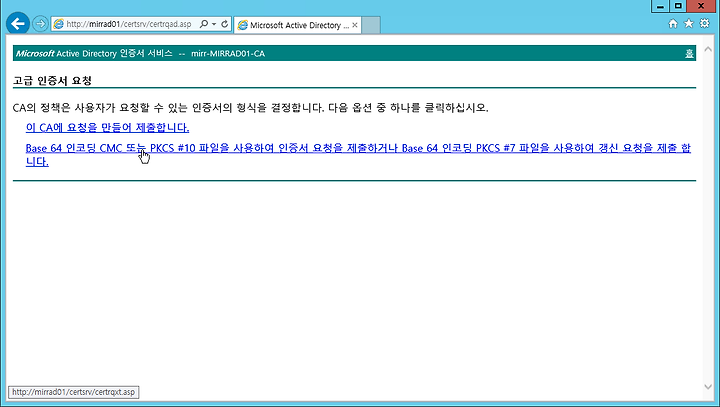720x407 pixels.
Task: Go to home page via house icon
Action: click(x=673, y=23)
